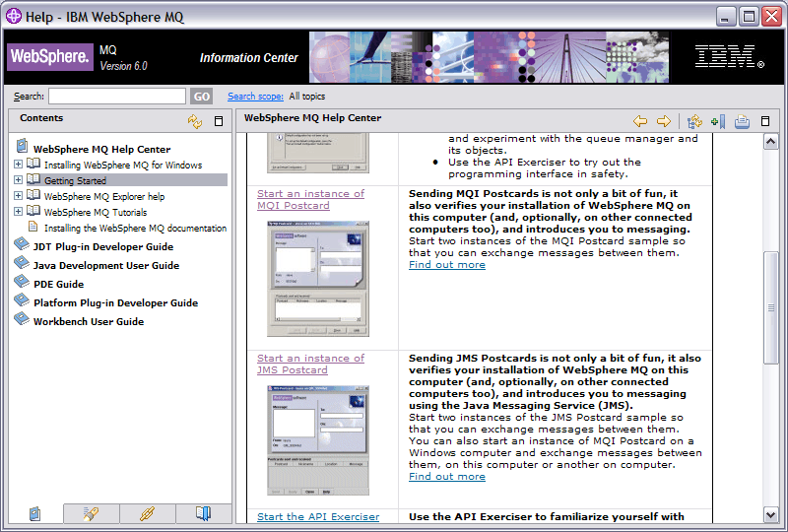Screen dimensions: 788x532
Task: Click the WebSphere MQ Tutorials book icon
Action: point(33,210)
